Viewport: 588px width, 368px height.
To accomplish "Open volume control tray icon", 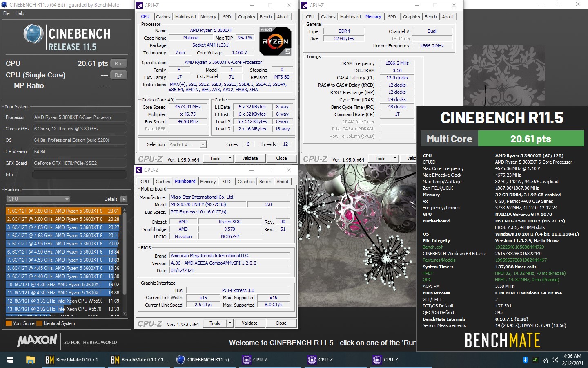I will 555,360.
